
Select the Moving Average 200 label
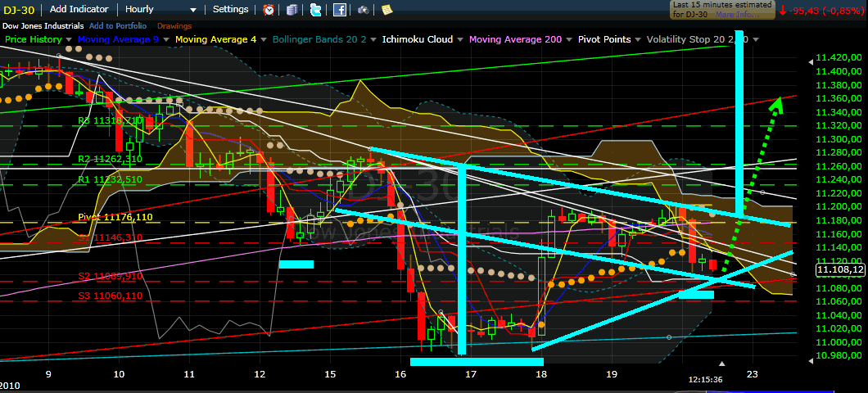coord(515,40)
